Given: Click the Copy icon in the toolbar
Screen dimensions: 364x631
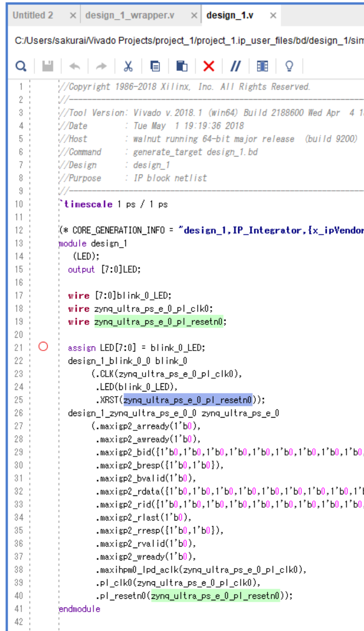Looking at the screenshot, I should coord(156,66).
